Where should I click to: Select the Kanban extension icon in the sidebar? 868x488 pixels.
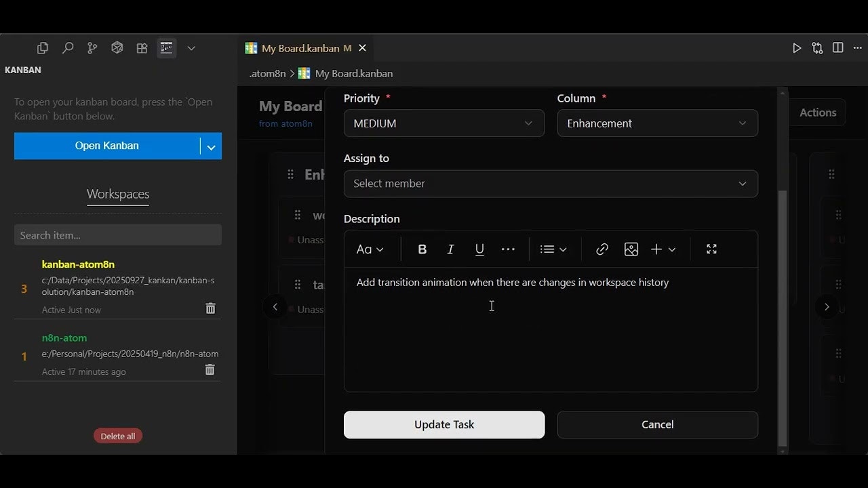pos(166,47)
